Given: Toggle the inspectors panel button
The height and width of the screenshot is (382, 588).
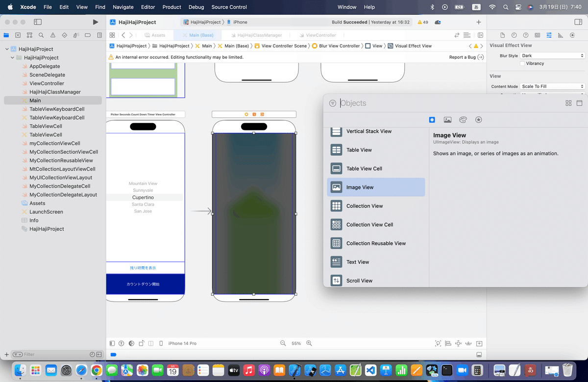Looking at the screenshot, I should [x=578, y=22].
